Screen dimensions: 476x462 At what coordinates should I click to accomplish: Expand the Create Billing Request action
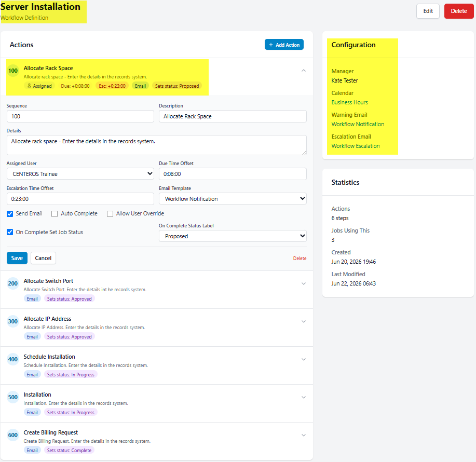(x=304, y=436)
